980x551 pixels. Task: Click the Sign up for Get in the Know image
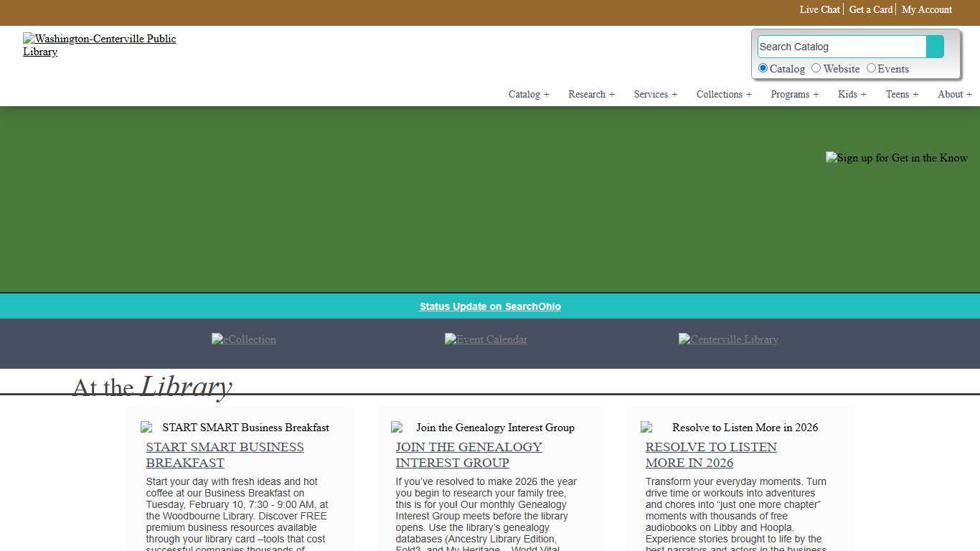[x=896, y=158]
